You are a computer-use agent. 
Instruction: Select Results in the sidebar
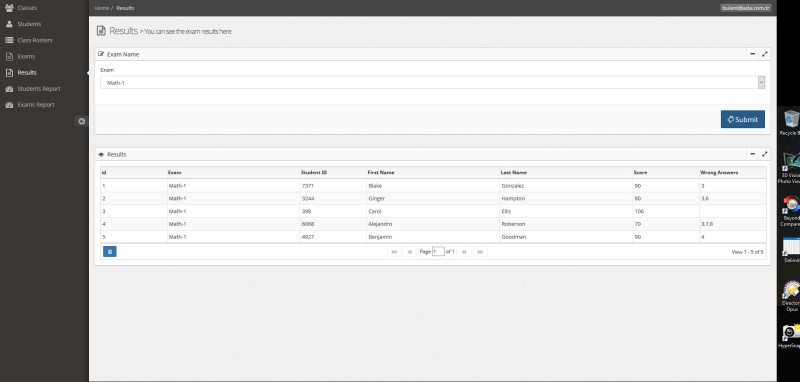point(27,72)
